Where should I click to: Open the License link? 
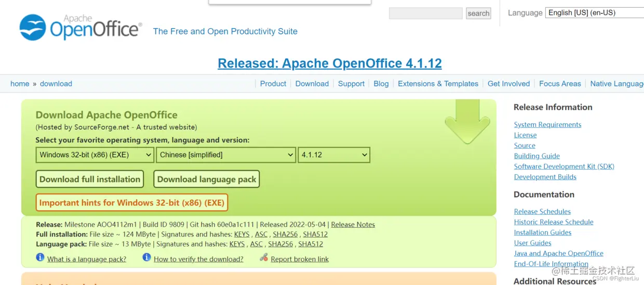point(526,135)
